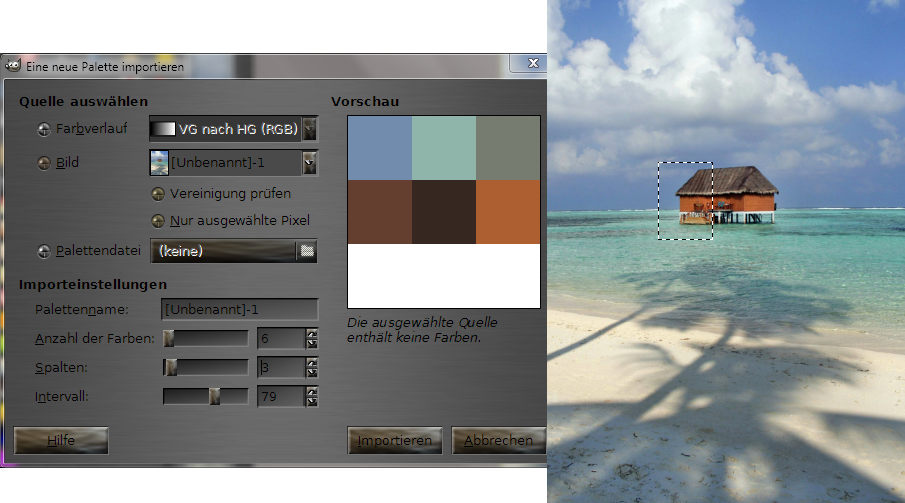Click the Importieren button
Screen dimensions: 905x503
pos(395,440)
